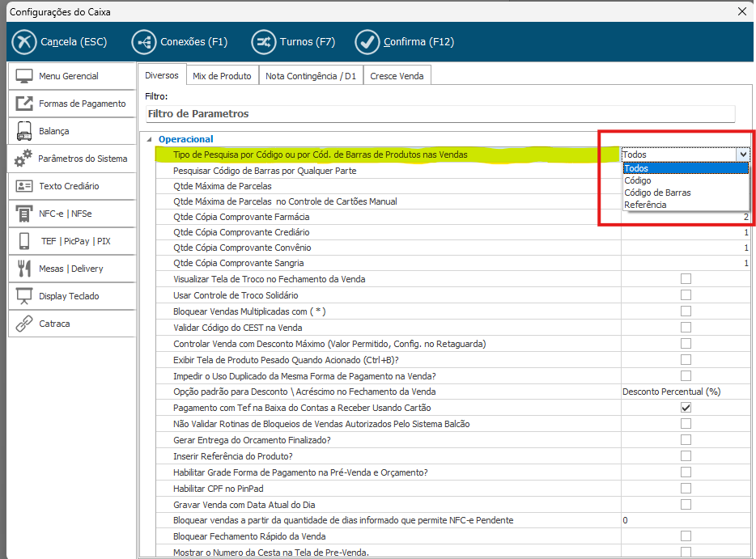This screenshot has height=559, width=756.
Task: Select Balança scale icon in sidebar
Action: 24,131
